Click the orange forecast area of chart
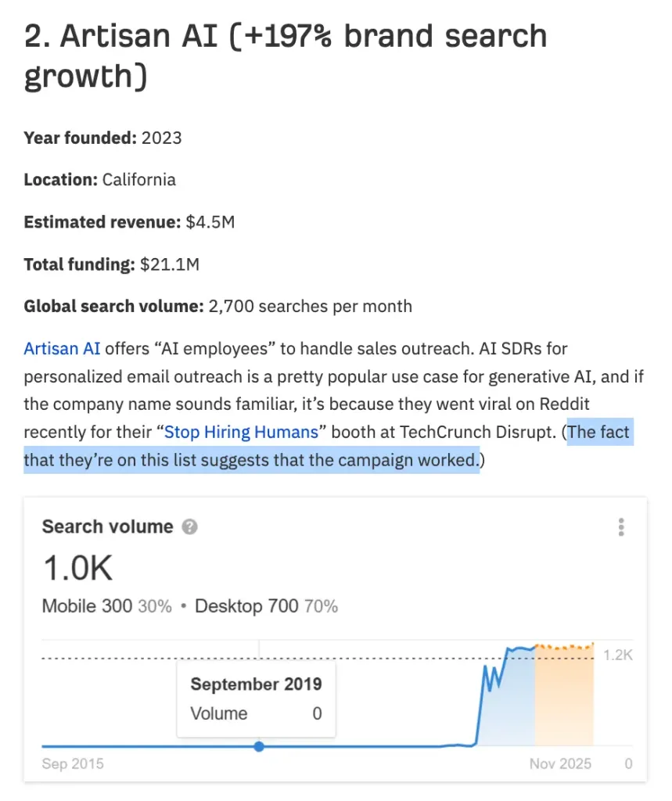The image size is (672, 801). tap(563, 696)
